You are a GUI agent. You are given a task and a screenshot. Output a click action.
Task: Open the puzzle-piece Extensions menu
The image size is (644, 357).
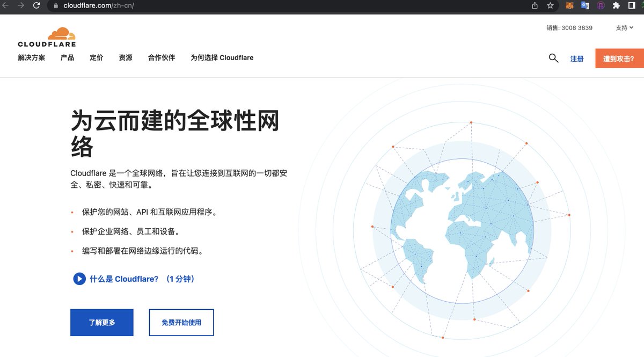(x=617, y=5)
